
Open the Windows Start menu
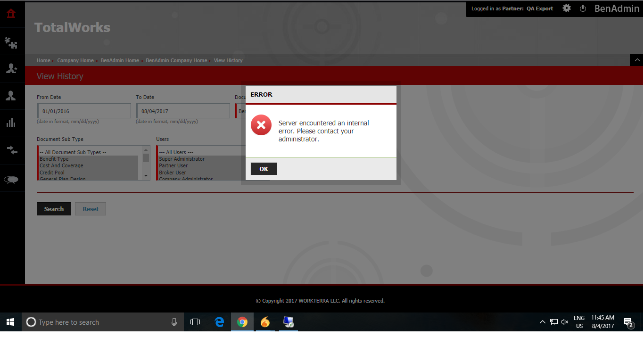click(10, 322)
